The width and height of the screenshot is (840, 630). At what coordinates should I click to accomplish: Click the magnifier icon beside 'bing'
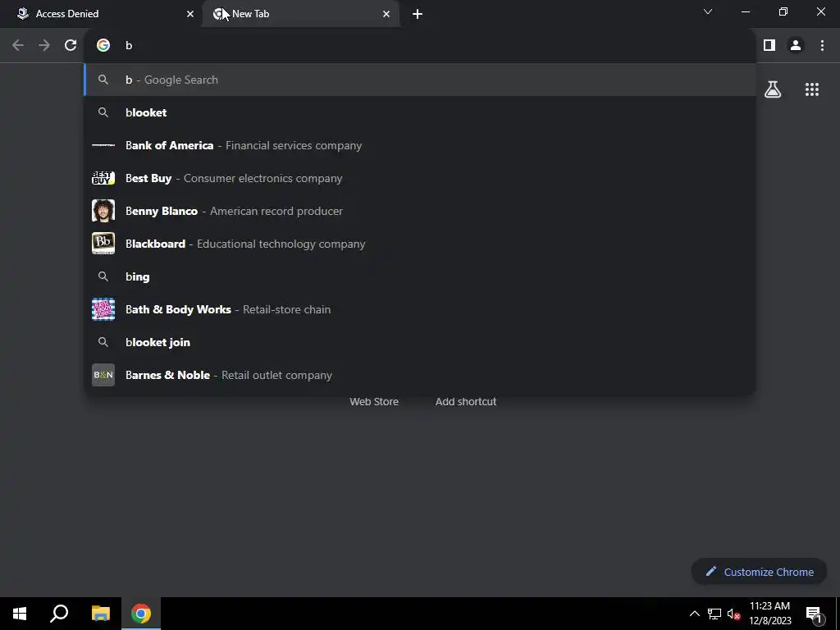click(x=103, y=276)
